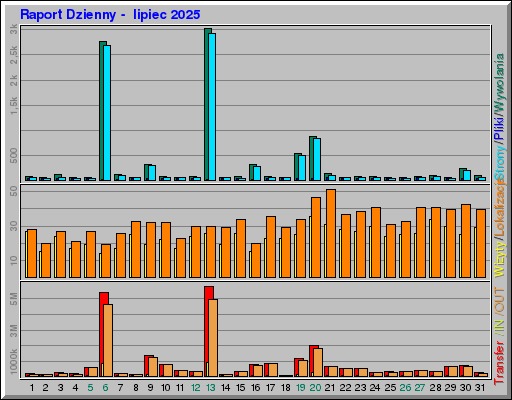Click the cyan bar for day 20 in top chart
The width and height of the screenshot is (512, 400).
click(x=317, y=159)
